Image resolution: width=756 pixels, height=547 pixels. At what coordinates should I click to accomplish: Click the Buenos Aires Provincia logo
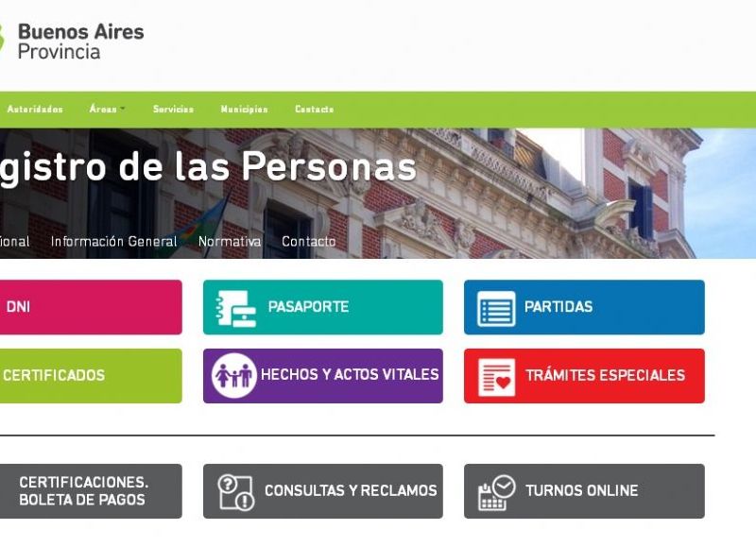pyautogui.click(x=72, y=42)
